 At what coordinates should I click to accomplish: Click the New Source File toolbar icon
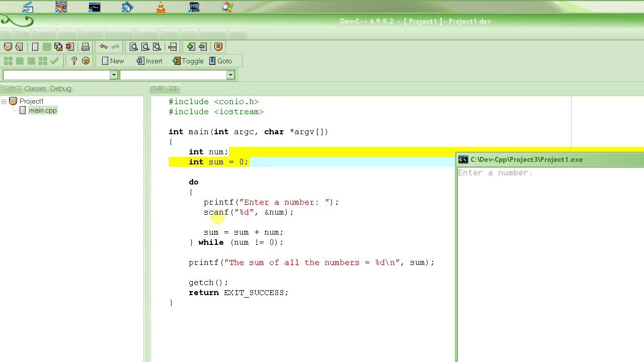[x=8, y=47]
